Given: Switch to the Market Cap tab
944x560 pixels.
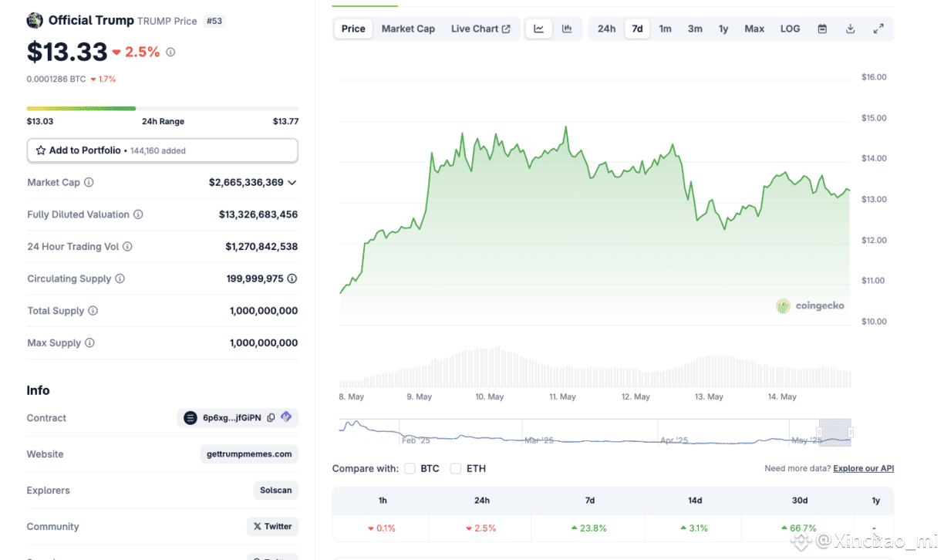Looking at the screenshot, I should click(408, 29).
